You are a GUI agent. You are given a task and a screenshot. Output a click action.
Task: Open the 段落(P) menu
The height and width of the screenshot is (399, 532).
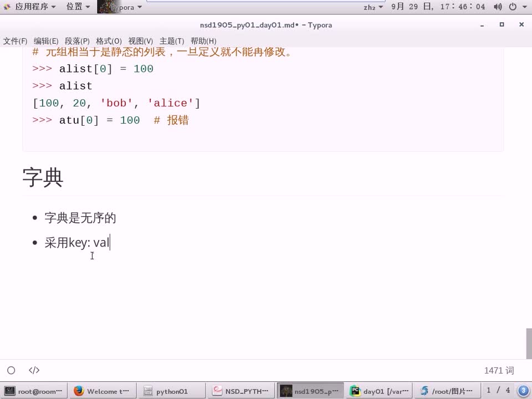[x=77, y=41]
